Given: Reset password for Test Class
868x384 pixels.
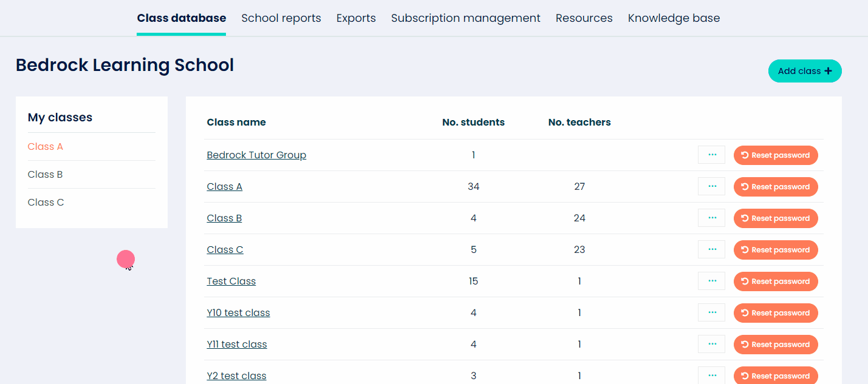Looking at the screenshot, I should coord(776,281).
